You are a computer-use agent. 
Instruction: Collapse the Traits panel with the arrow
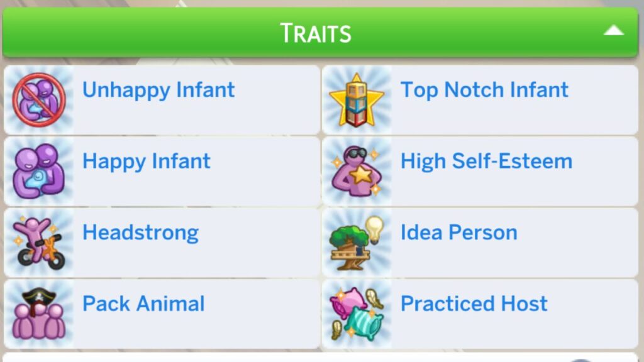[x=614, y=30]
